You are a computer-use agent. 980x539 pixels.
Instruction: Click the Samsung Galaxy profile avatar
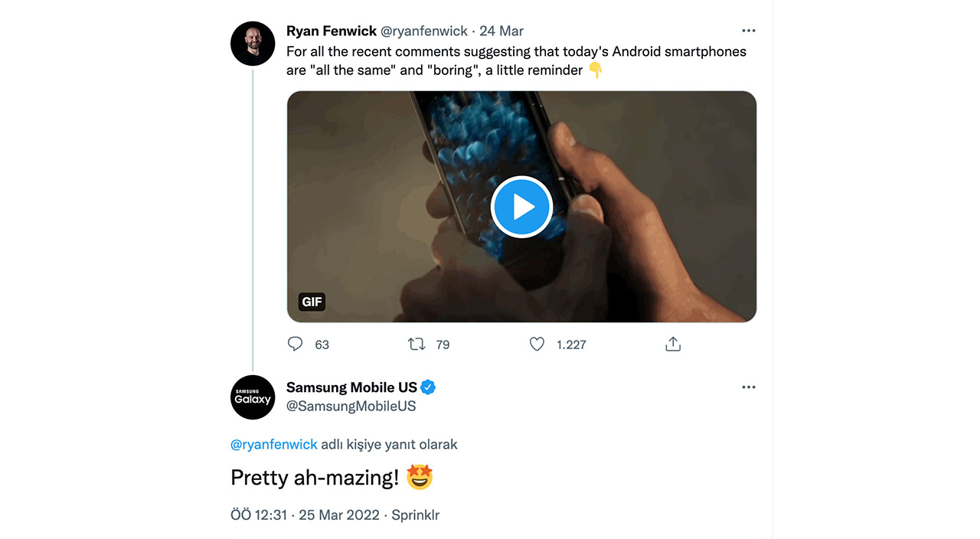(x=253, y=397)
